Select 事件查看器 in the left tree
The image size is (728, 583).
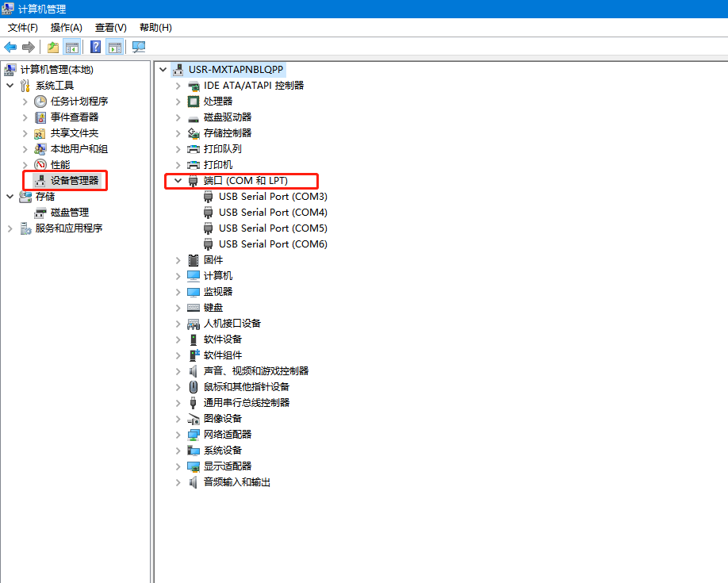point(75,117)
